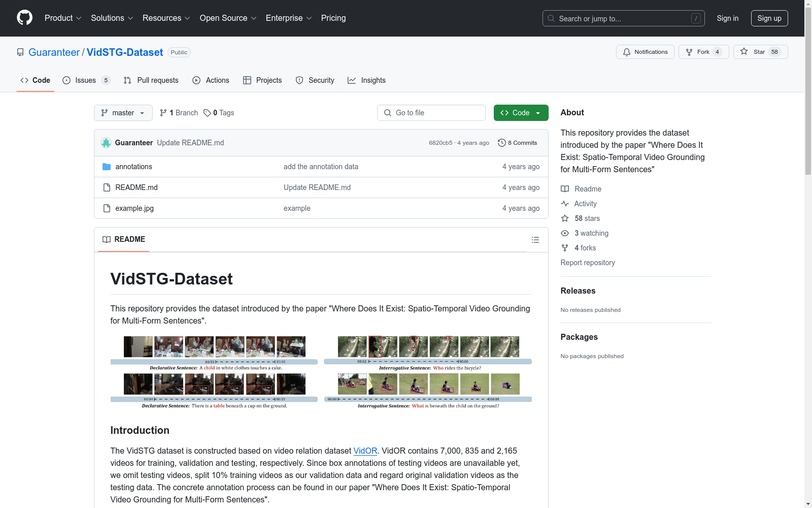The image size is (812, 508).
Task: Open the Pull requests tab
Action: pos(151,80)
